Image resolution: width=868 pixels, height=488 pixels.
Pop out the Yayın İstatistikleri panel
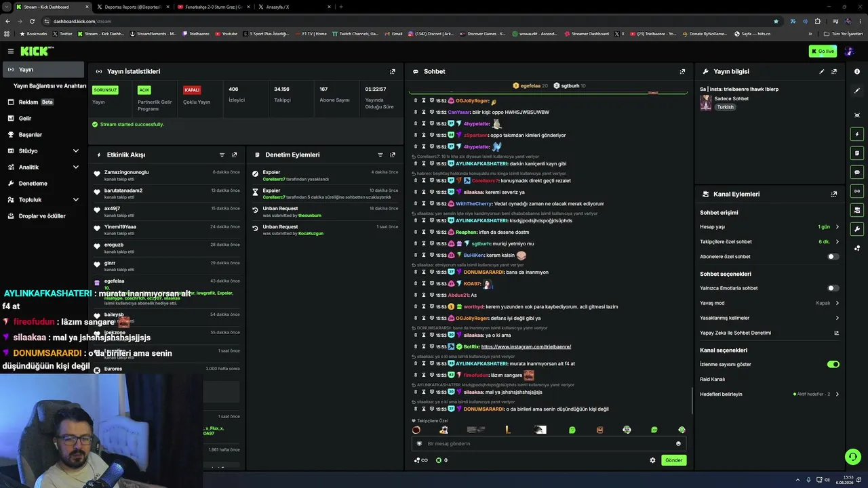(x=393, y=71)
